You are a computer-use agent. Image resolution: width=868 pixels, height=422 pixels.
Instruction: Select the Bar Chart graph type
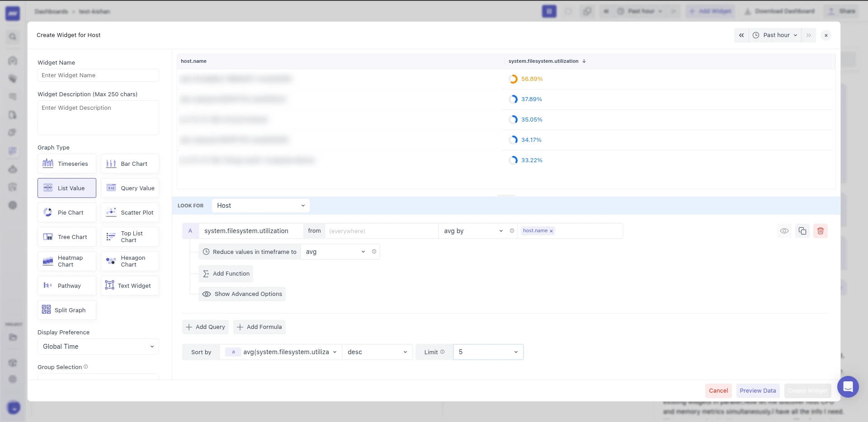pyautogui.click(x=130, y=164)
